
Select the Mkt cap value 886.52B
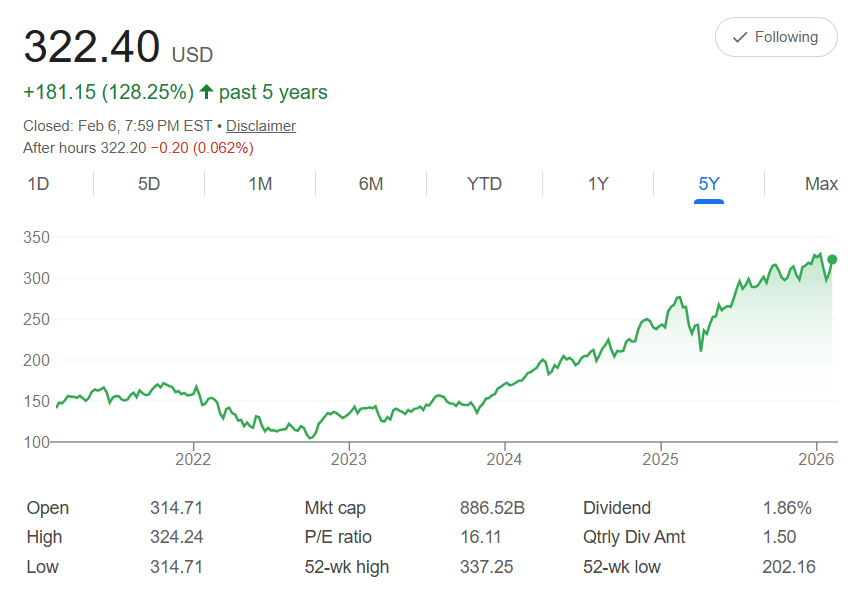492,508
